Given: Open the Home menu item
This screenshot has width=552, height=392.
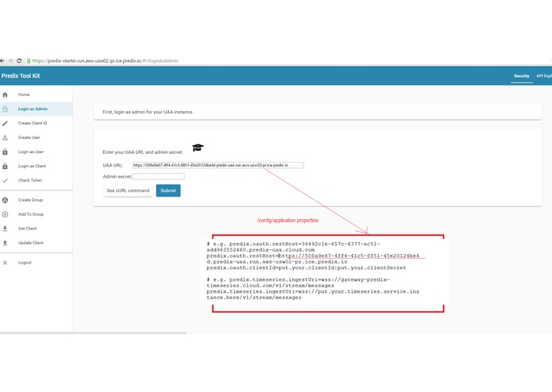Looking at the screenshot, I should click(x=24, y=94).
